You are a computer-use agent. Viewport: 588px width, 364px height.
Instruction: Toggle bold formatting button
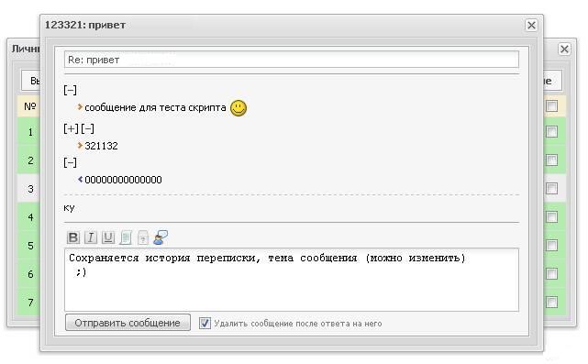click(73, 237)
